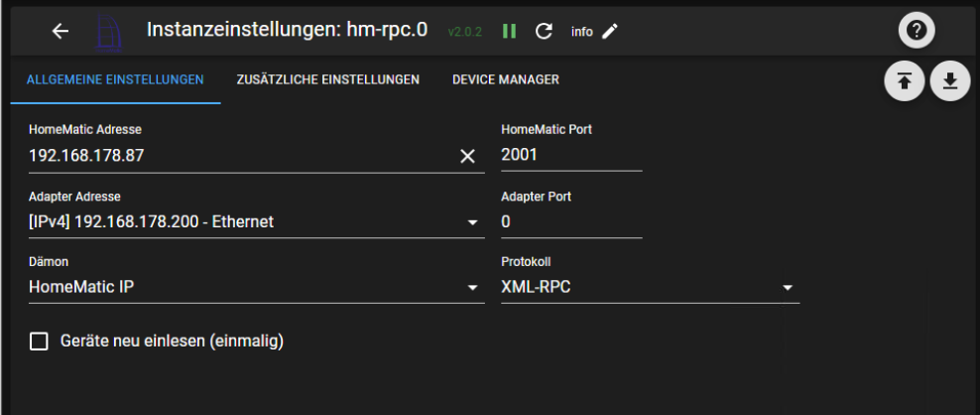Go back using the left arrow
The image size is (980, 415).
coord(61,32)
